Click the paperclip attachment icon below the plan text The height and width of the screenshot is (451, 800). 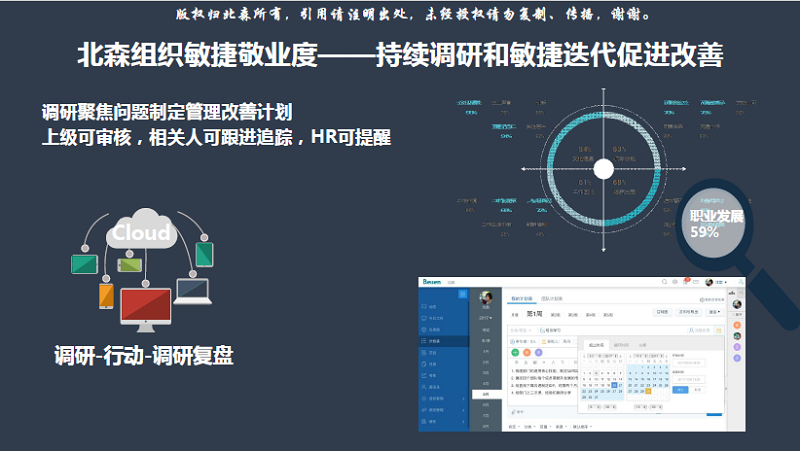click(513, 412)
